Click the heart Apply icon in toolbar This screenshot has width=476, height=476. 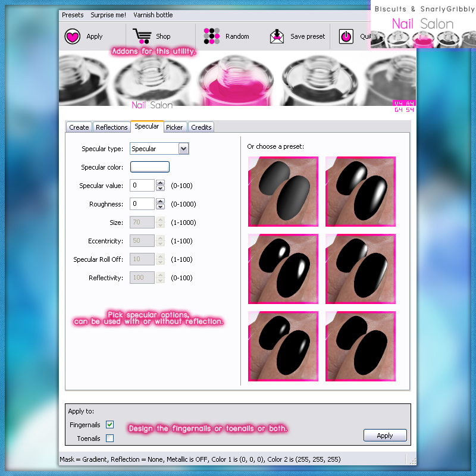72,36
